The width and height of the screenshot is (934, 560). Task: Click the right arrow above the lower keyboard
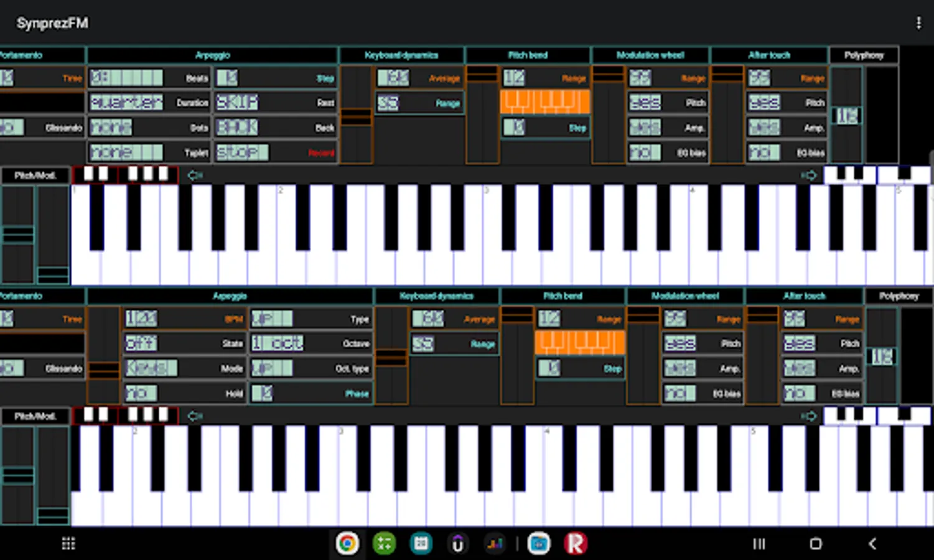point(809,416)
